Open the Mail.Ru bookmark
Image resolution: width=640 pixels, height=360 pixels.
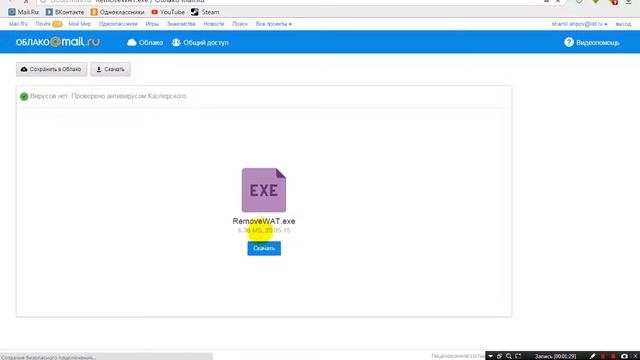click(24, 12)
